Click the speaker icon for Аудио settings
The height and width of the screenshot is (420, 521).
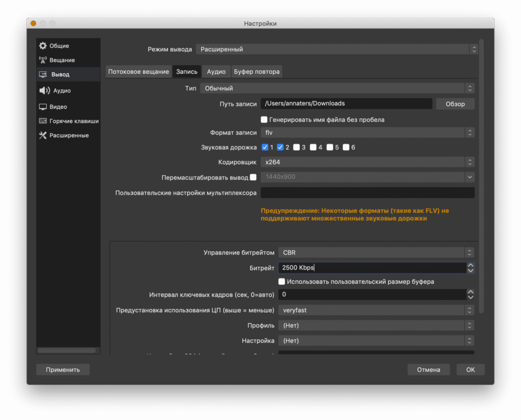[44, 91]
